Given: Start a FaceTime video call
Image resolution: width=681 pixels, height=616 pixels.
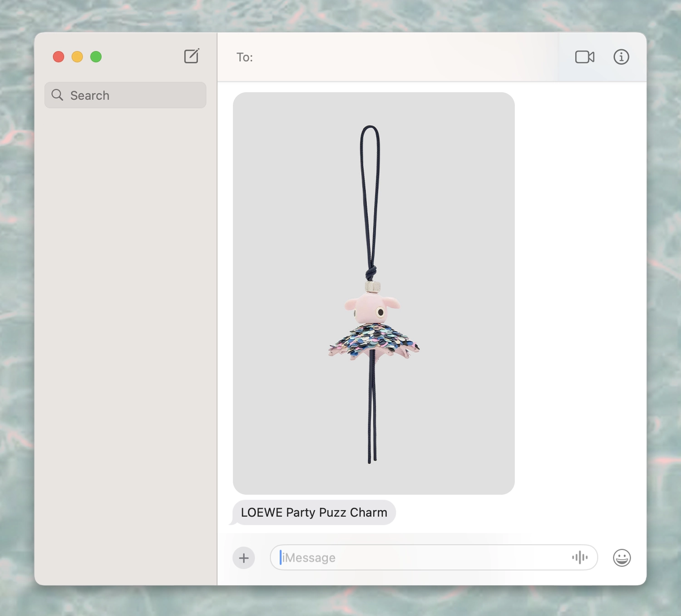Looking at the screenshot, I should point(585,57).
